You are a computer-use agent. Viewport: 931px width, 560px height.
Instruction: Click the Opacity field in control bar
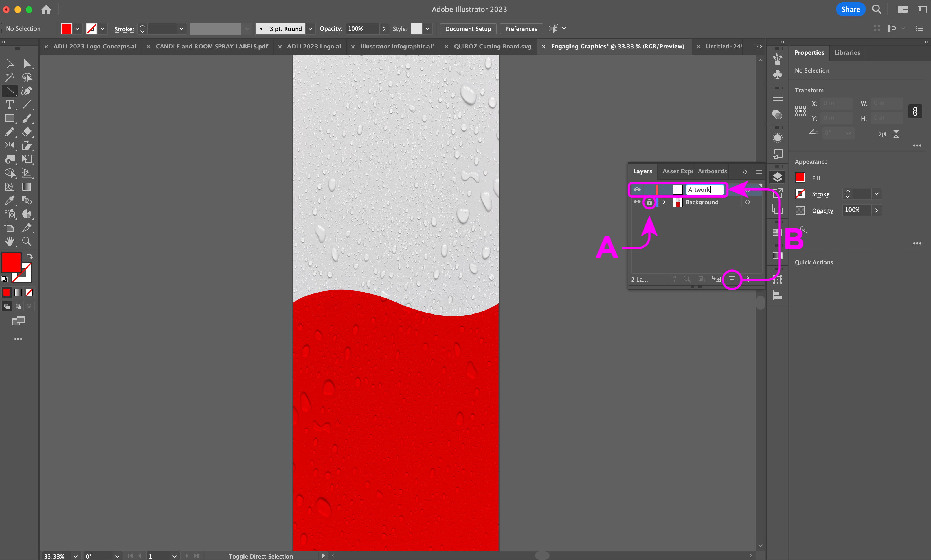tap(362, 29)
